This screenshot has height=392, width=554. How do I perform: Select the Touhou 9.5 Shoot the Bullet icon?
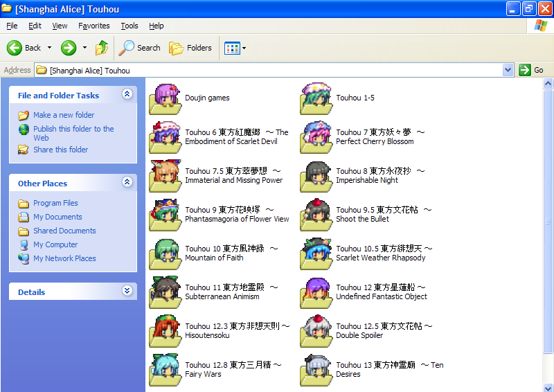tap(316, 215)
